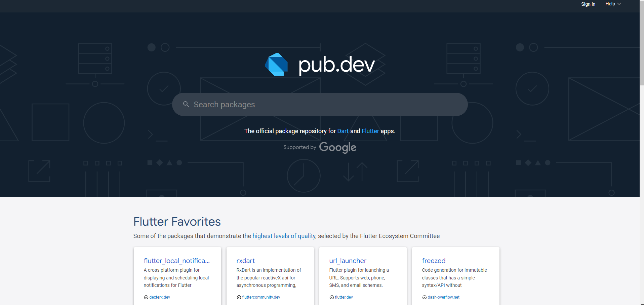This screenshot has width=644, height=305.
Task: Click the pub.dev Dart logo icon
Action: click(x=276, y=64)
